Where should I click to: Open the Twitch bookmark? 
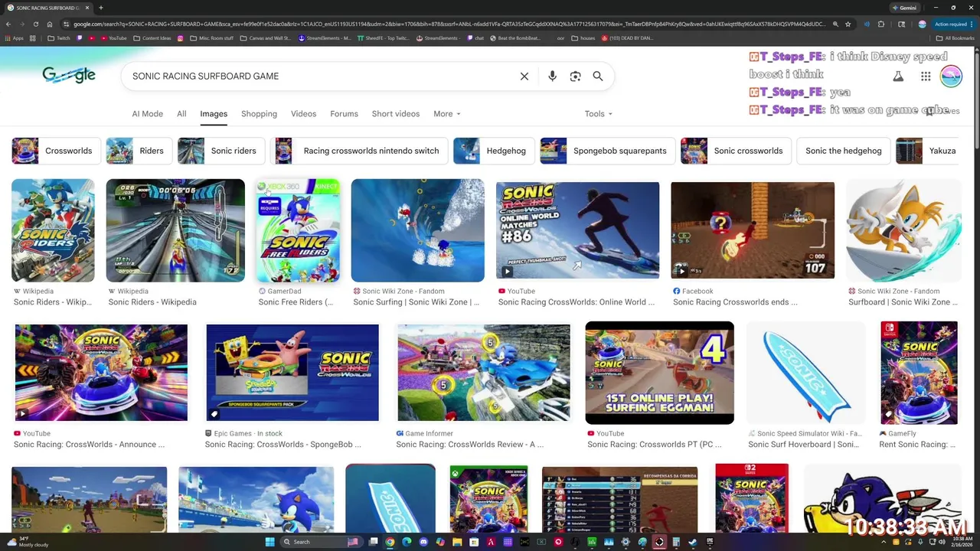pos(58,38)
